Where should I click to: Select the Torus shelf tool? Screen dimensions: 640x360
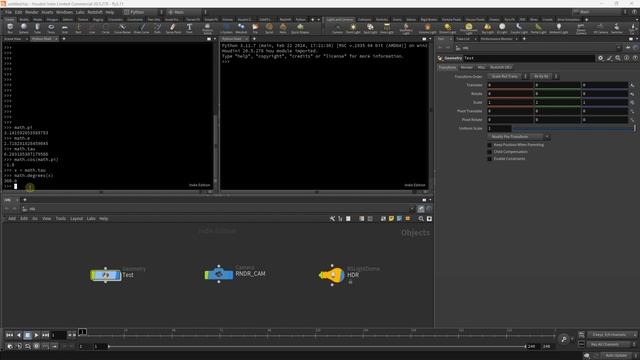[51, 28]
